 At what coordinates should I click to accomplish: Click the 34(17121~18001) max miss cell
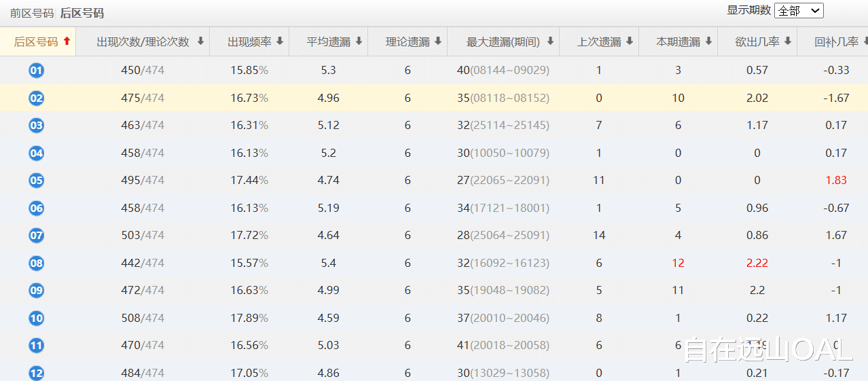503,208
